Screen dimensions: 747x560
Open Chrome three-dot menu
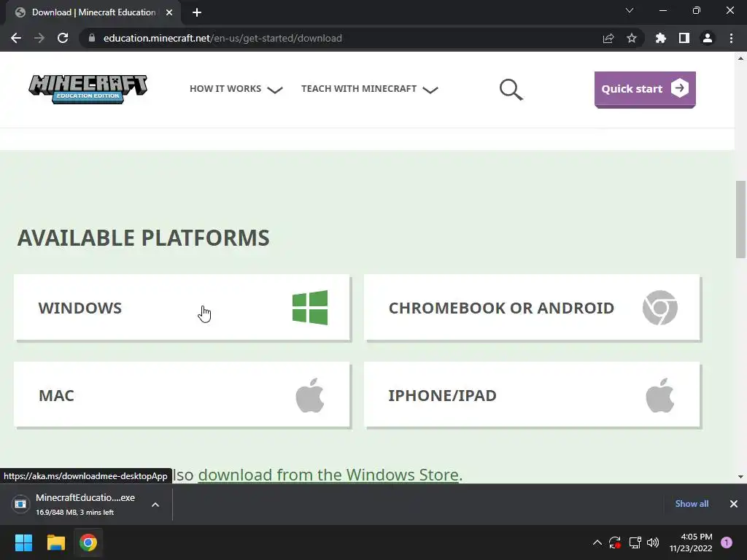click(731, 38)
